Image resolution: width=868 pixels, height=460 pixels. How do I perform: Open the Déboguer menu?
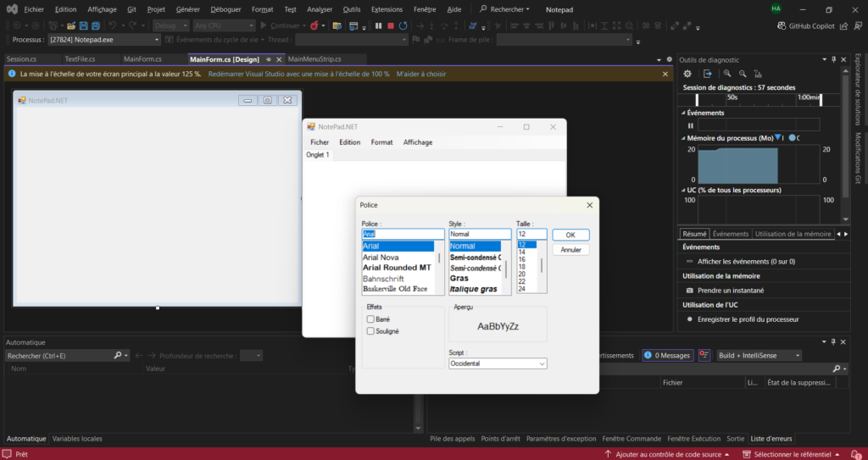225,8
